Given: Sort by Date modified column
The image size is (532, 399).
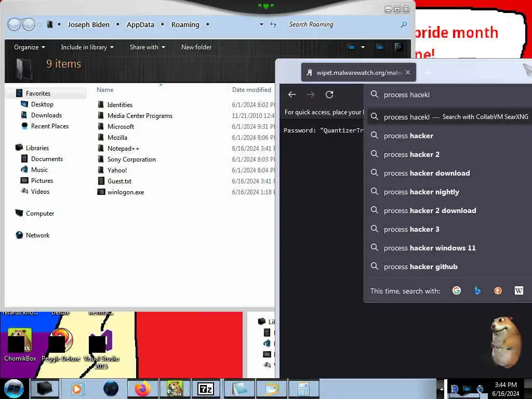Looking at the screenshot, I should 251,90.
